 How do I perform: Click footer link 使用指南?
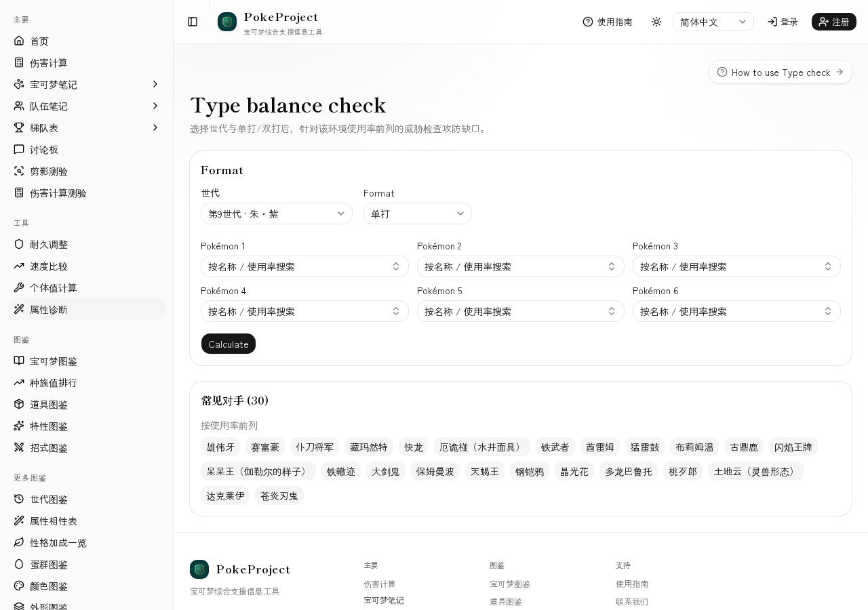coord(632,584)
